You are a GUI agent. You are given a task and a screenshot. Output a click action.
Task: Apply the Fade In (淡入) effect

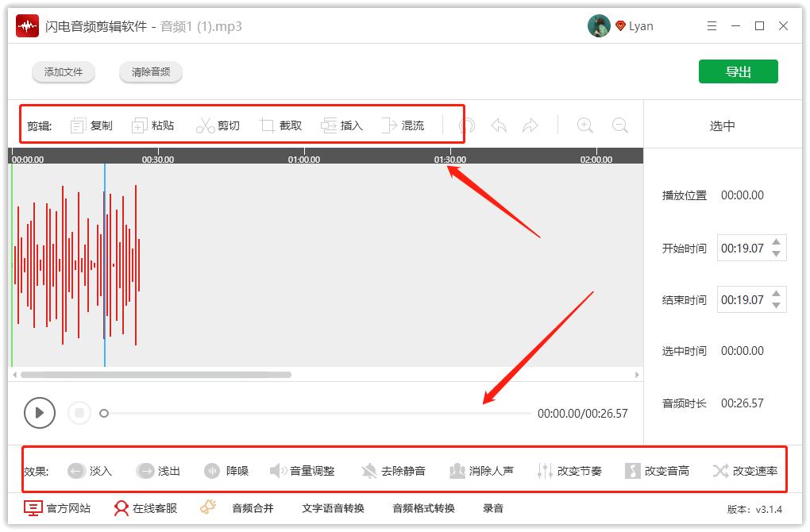(90, 471)
